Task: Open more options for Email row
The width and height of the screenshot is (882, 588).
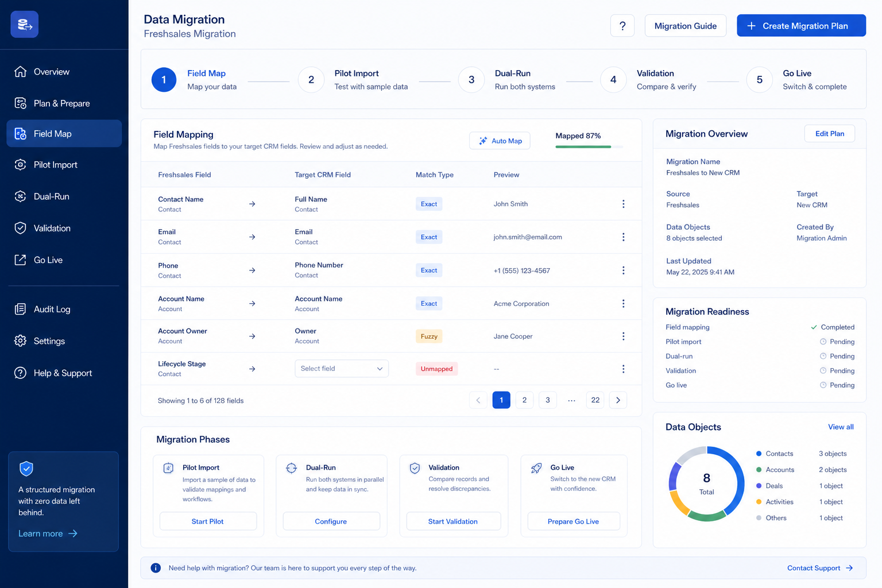Action: pyautogui.click(x=624, y=237)
